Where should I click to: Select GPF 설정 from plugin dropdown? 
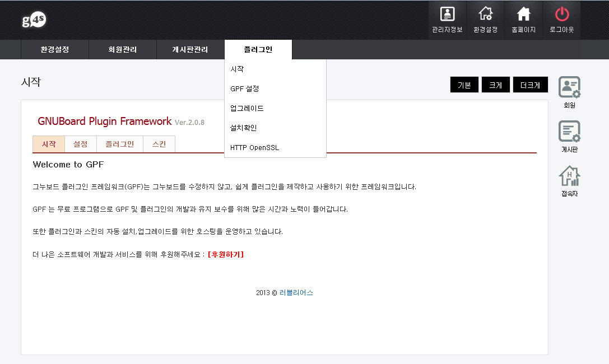point(245,89)
